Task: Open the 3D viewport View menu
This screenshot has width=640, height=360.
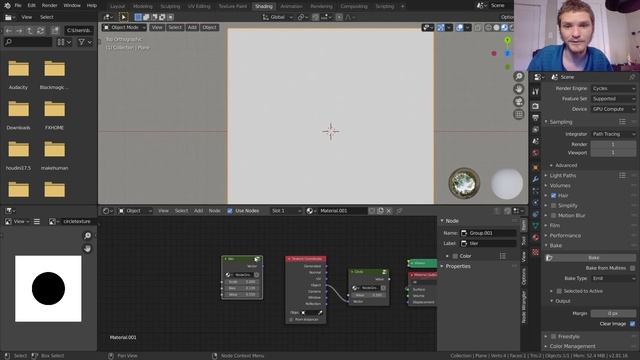Action: pyautogui.click(x=157, y=28)
